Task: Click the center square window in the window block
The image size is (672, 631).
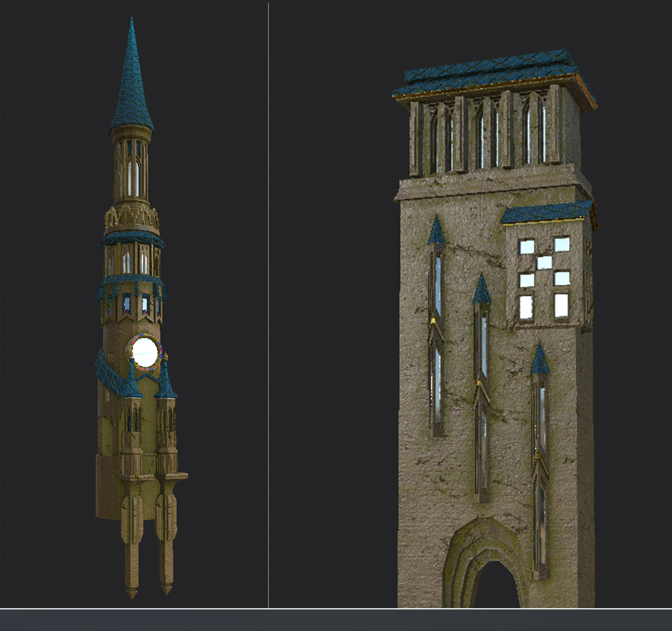Action: point(545,262)
